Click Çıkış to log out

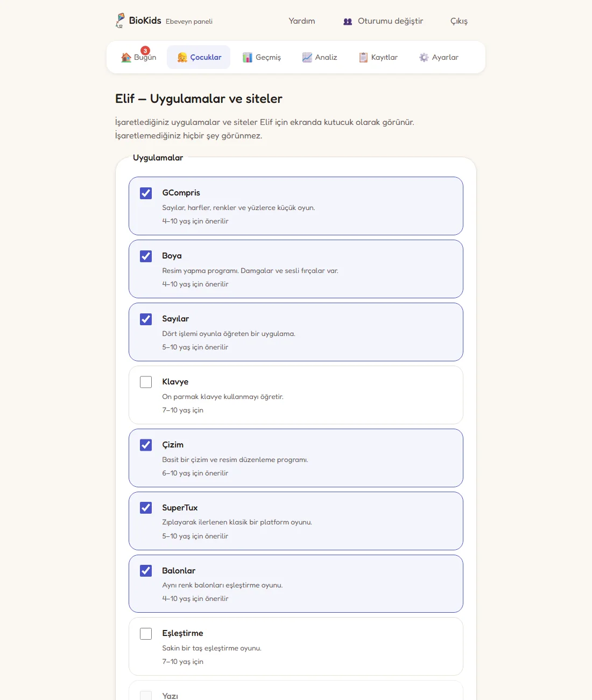(459, 21)
